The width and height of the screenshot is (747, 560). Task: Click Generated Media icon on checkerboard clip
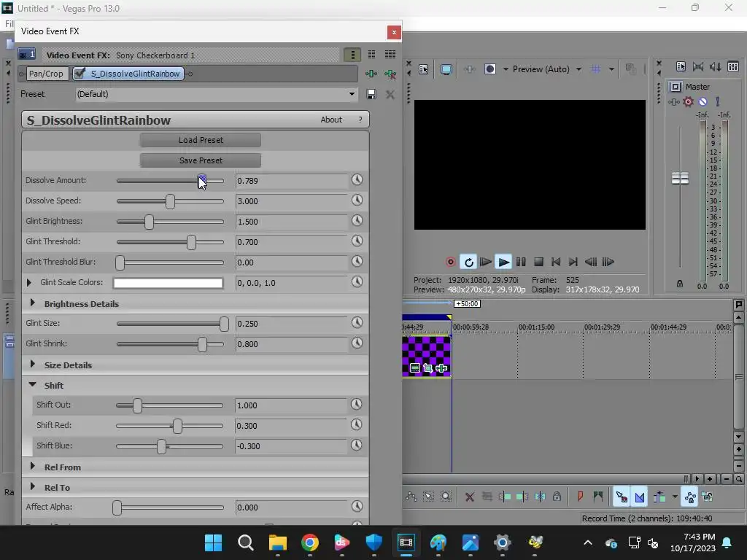pyautogui.click(x=415, y=368)
